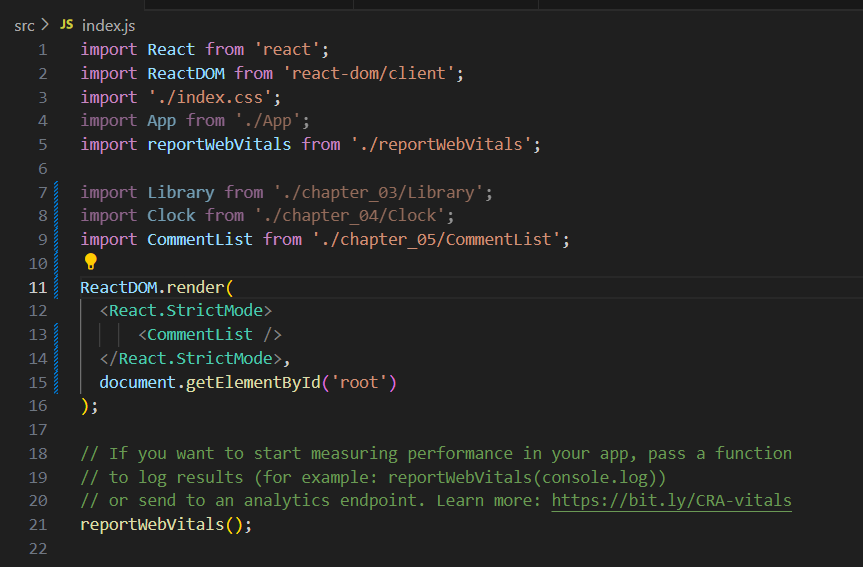Click the closing React.StrictMode tag
Viewport: 863px width, 567px height.
click(x=191, y=358)
